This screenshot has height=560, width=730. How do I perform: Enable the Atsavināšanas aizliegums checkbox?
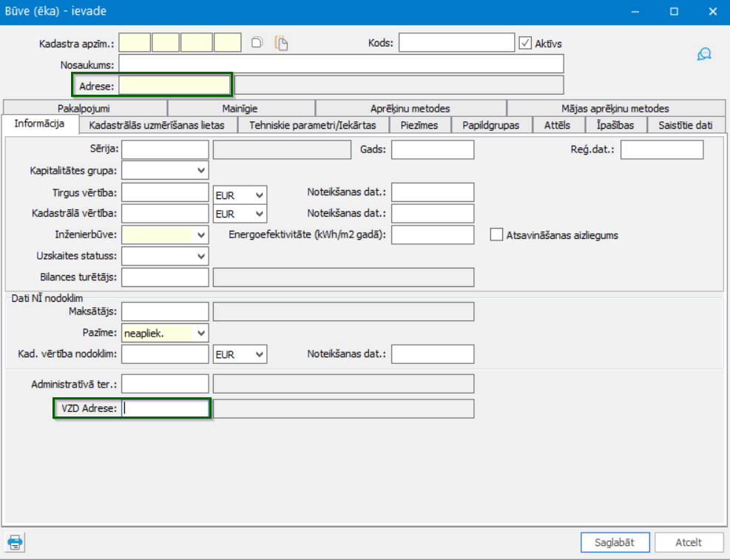496,235
